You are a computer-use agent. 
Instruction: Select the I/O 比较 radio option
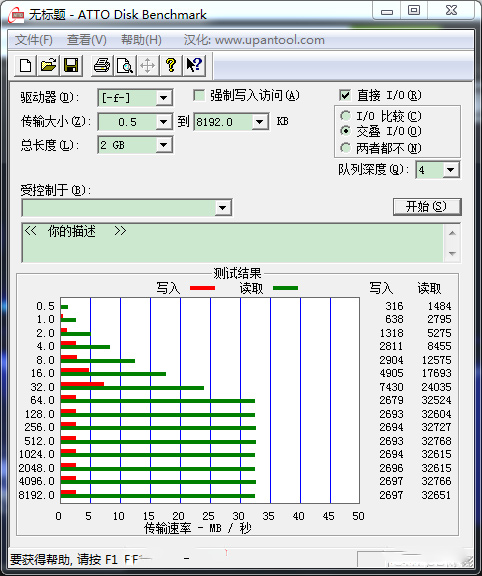pos(345,116)
